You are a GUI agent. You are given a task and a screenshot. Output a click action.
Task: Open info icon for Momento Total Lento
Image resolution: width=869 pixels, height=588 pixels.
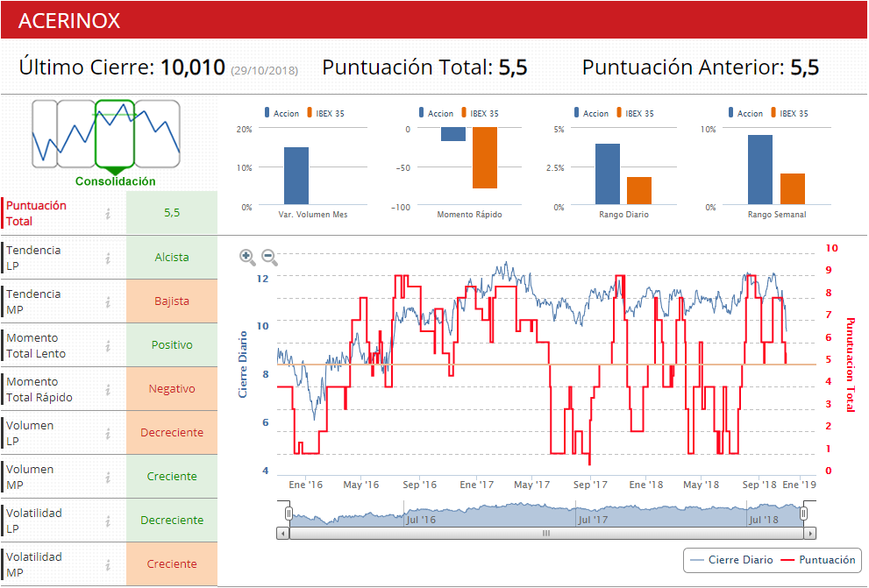[x=108, y=345]
